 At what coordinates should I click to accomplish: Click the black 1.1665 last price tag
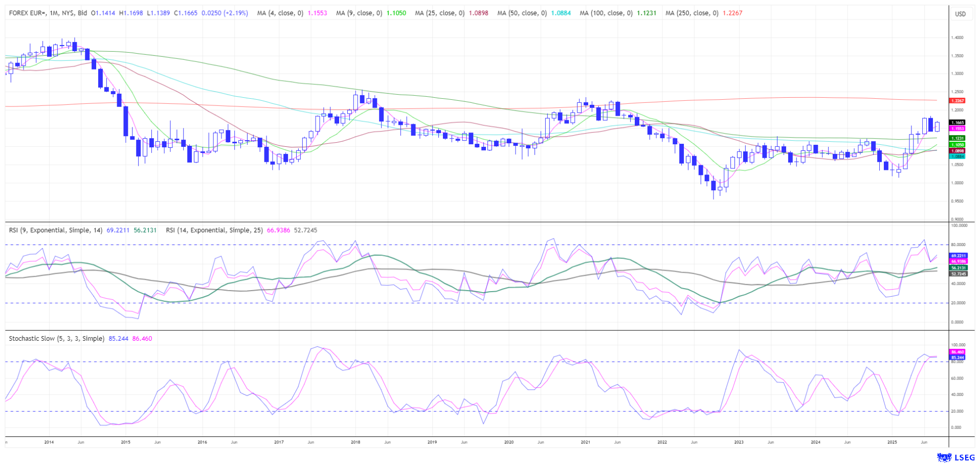click(957, 122)
